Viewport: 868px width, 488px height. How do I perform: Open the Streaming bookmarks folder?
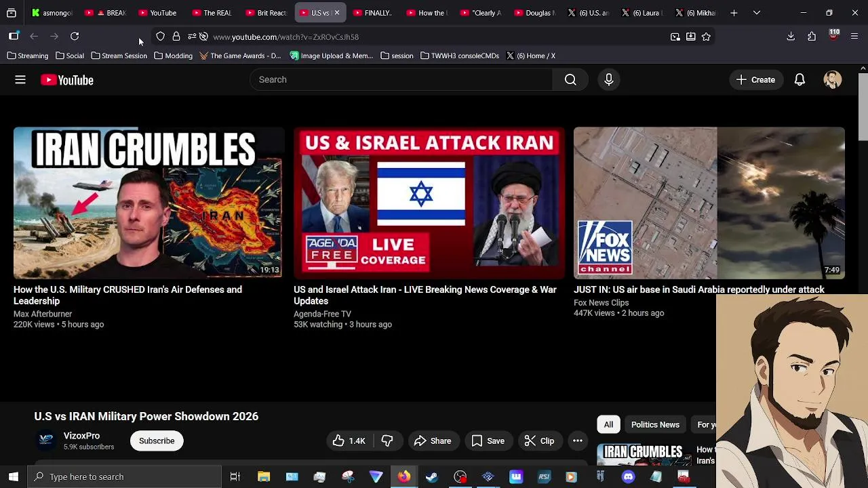[28, 56]
